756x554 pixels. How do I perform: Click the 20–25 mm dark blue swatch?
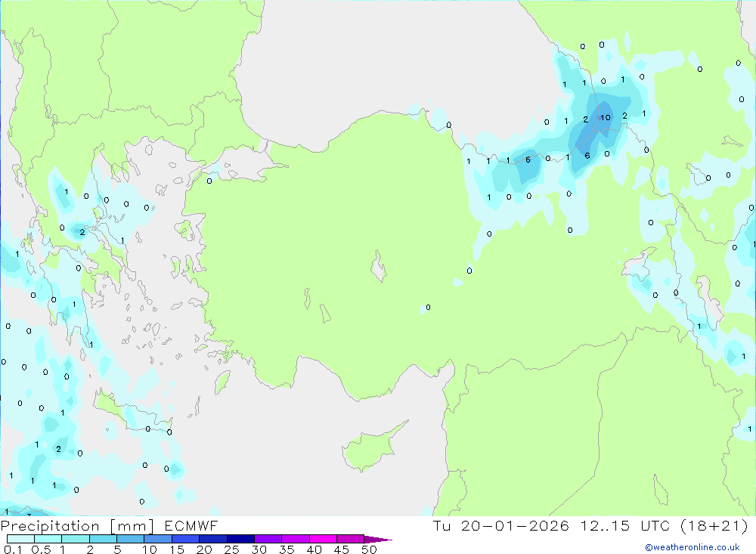tap(213, 539)
